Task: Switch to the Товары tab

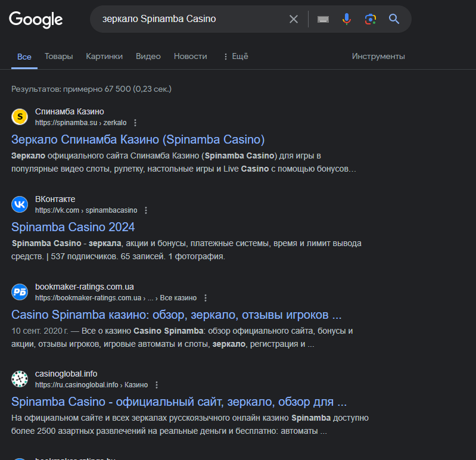Action: click(x=58, y=57)
